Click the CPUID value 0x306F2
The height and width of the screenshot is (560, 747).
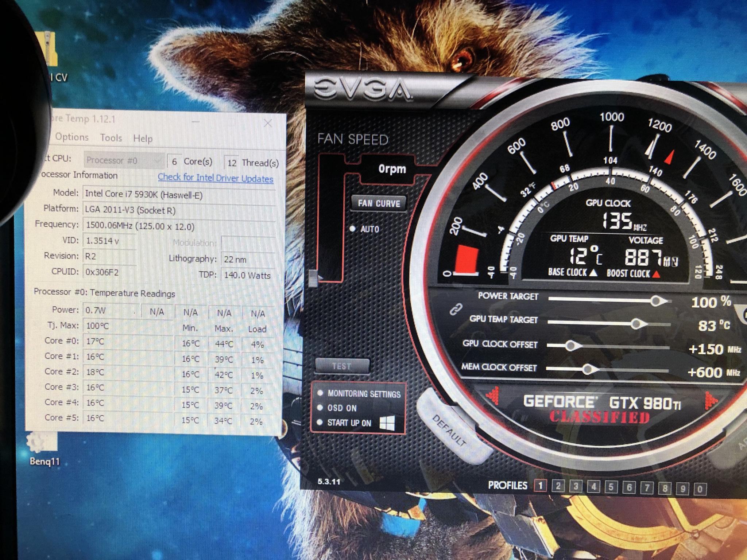(x=109, y=272)
